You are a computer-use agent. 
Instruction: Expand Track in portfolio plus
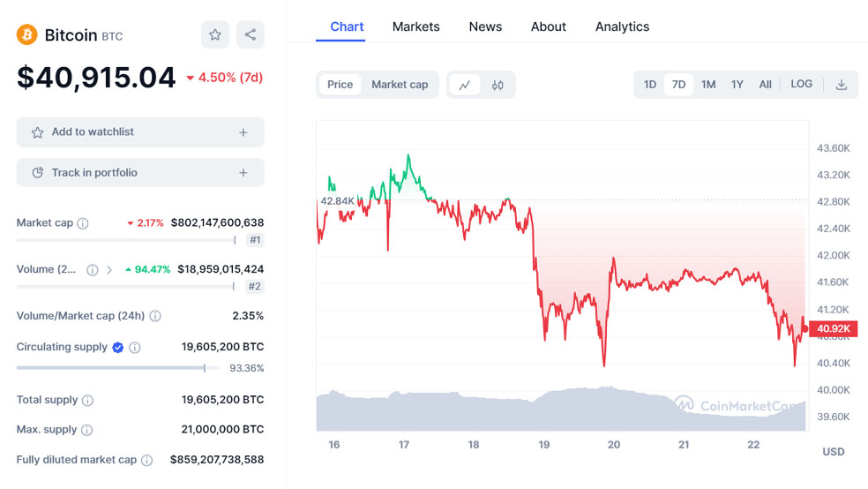pyautogui.click(x=243, y=173)
